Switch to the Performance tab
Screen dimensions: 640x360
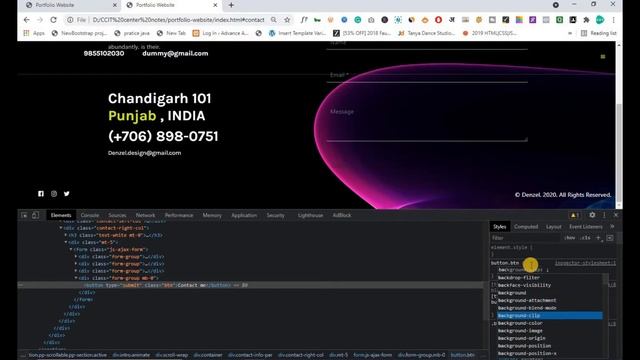pos(179,215)
